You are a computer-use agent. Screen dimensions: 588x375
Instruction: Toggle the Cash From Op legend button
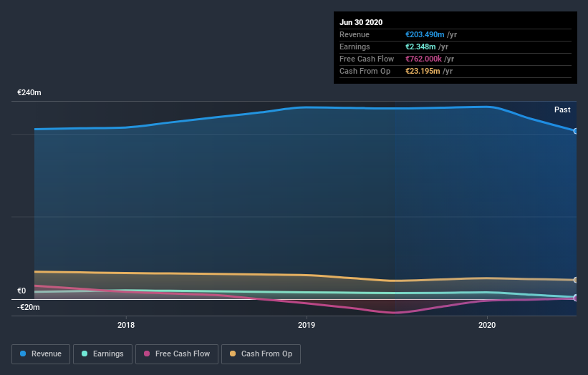261,354
